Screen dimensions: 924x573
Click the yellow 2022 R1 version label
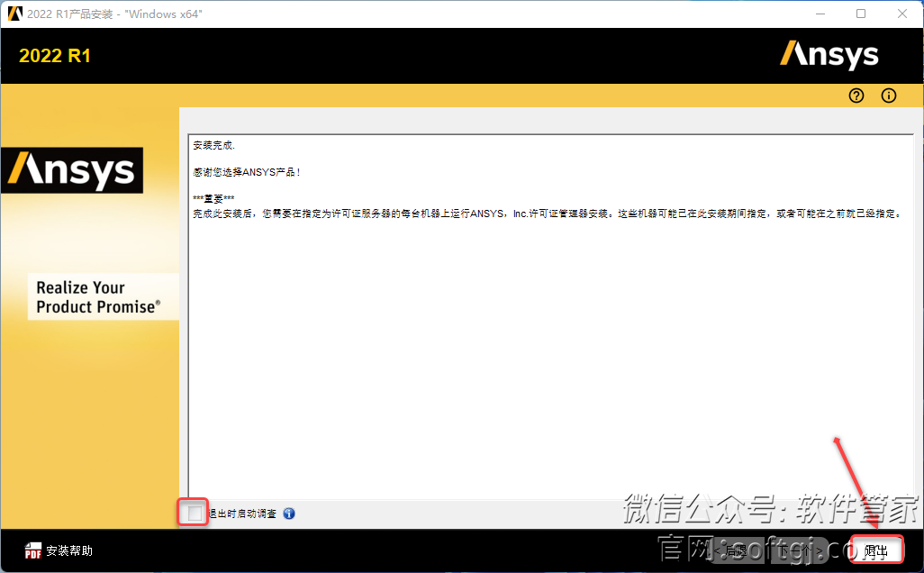[x=55, y=56]
